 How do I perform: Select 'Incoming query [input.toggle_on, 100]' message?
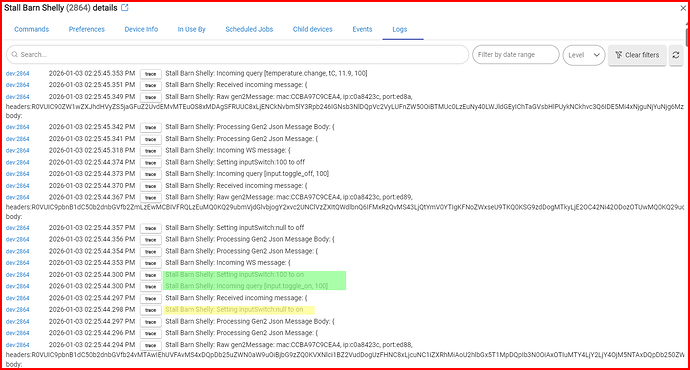pyautogui.click(x=246, y=286)
